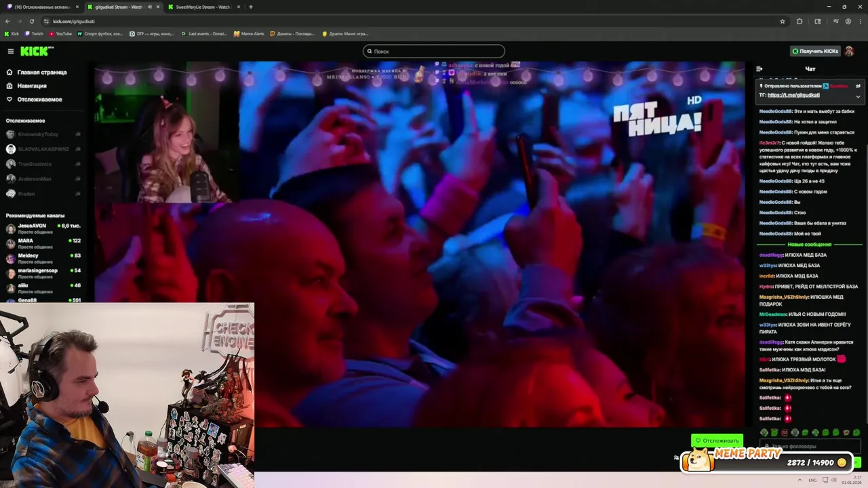Open the pinned Telegram link t.me/gitgudkati
The width and height of the screenshot is (868, 488).
tap(793, 95)
